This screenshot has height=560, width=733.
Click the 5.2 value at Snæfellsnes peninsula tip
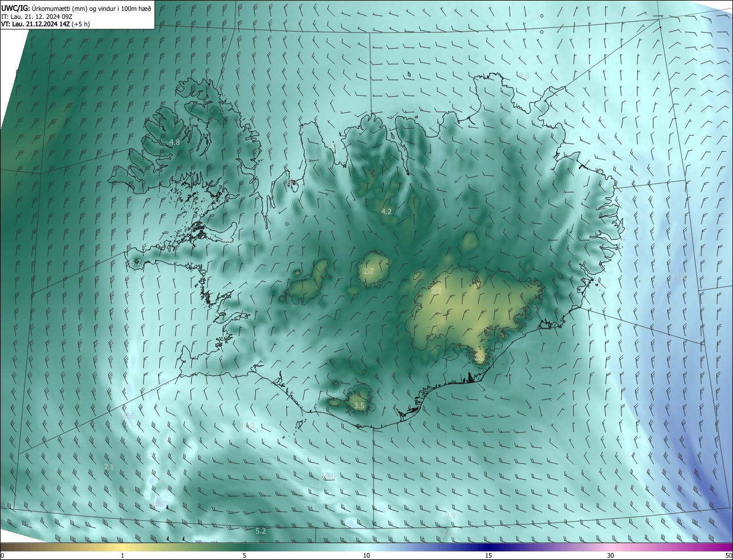tap(136, 262)
